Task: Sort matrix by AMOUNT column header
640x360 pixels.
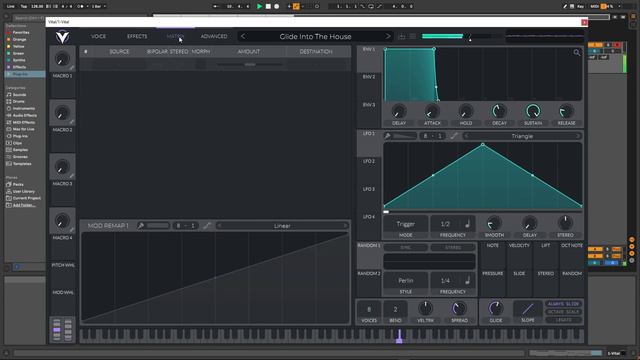Action: point(249,51)
